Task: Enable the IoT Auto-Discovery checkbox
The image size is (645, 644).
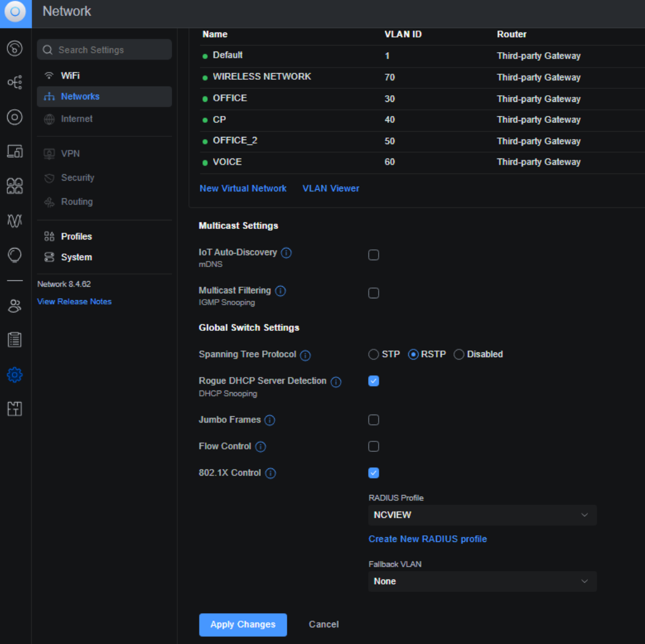Action: pyautogui.click(x=374, y=255)
